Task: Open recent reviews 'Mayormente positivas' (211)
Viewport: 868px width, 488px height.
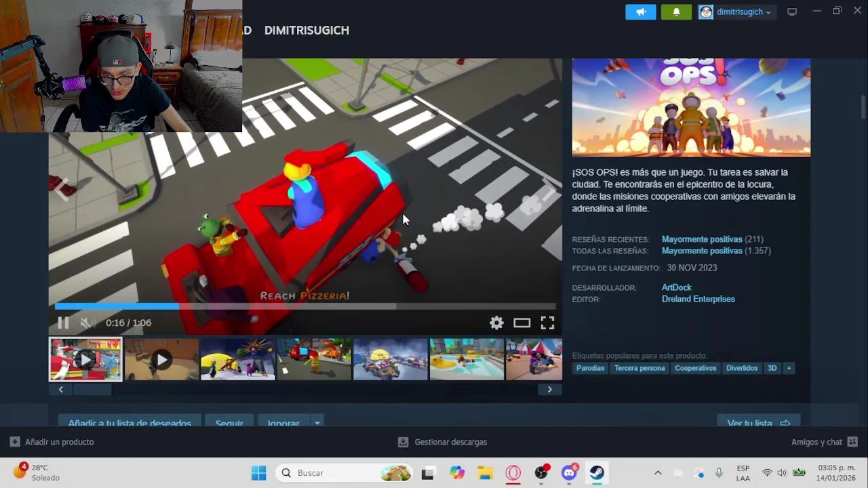Action: point(702,239)
